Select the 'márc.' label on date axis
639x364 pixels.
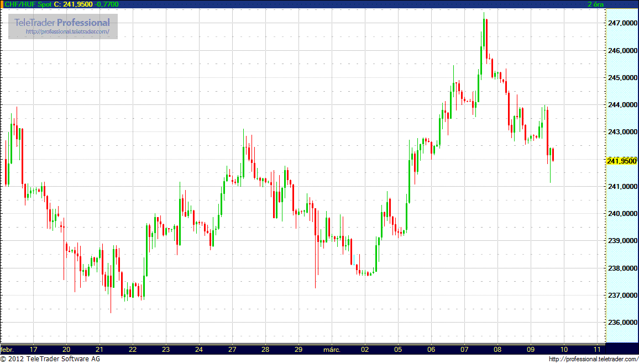[332, 350]
